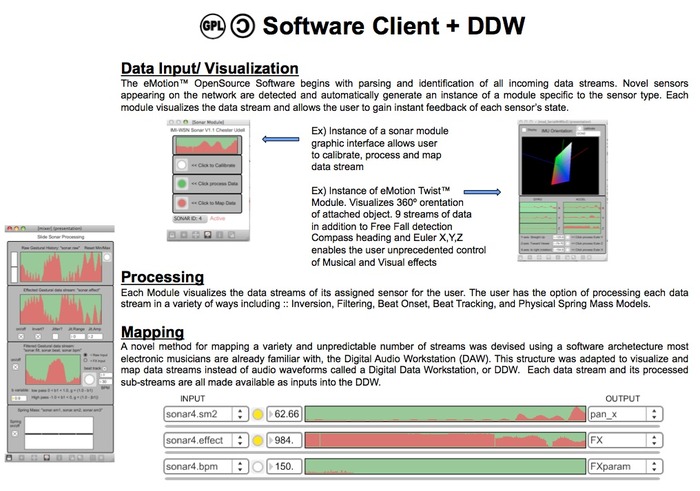Click the white Calibrate circle in Sonar Module

(182, 165)
